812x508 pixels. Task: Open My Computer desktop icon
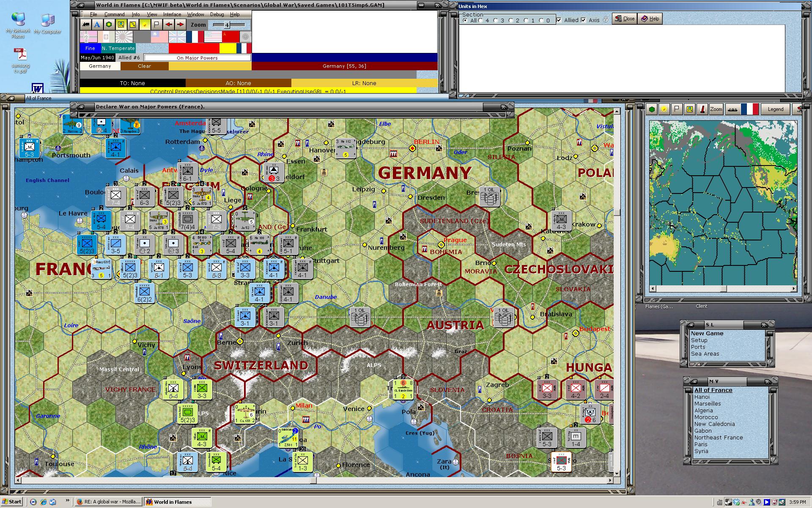pyautogui.click(x=47, y=23)
